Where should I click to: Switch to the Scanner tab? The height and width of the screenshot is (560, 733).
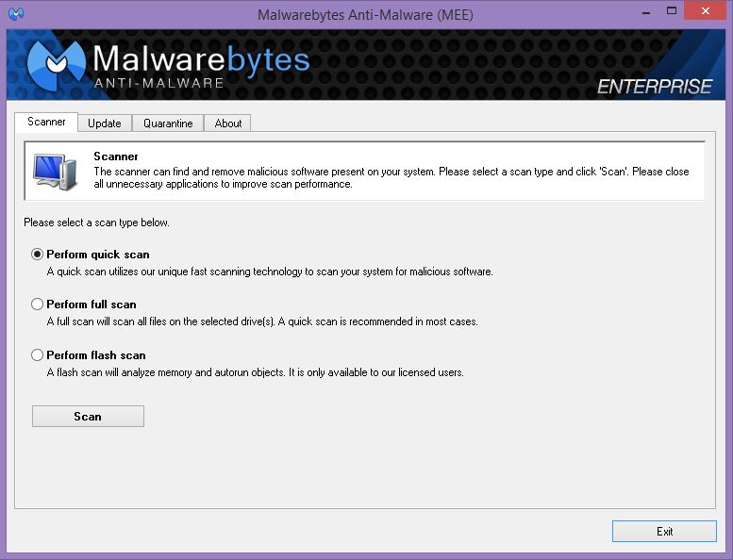coord(46,123)
